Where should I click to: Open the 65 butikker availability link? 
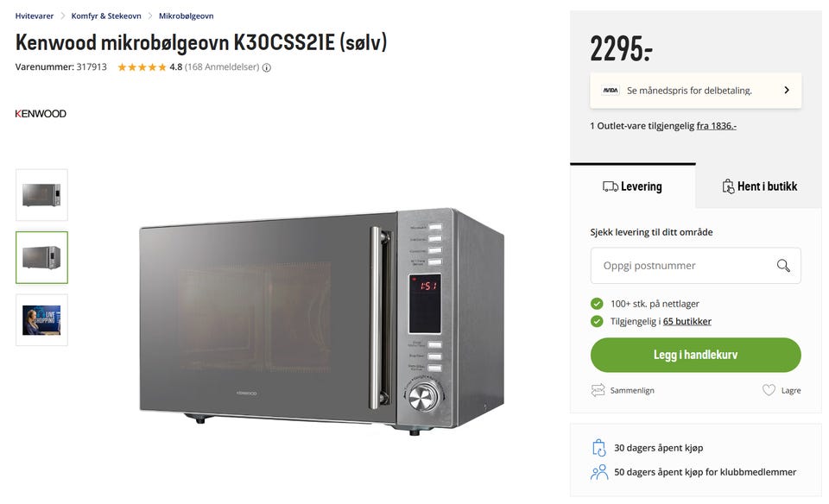click(x=687, y=321)
